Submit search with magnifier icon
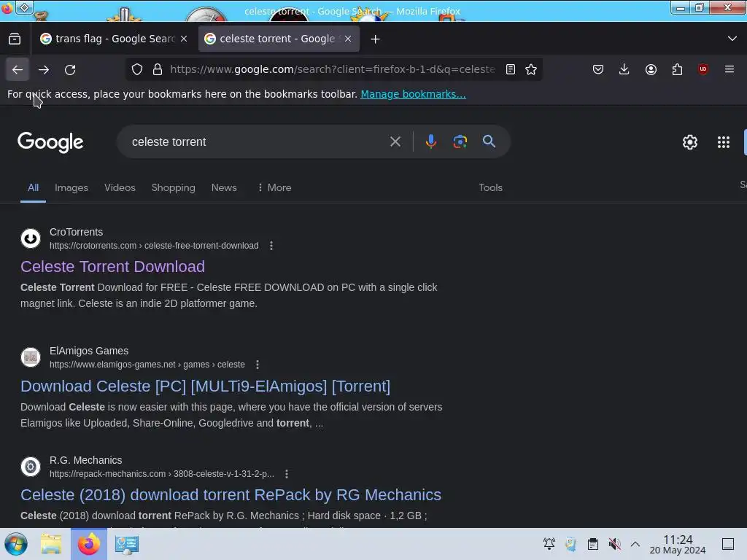This screenshot has width=747, height=560. 489,141
